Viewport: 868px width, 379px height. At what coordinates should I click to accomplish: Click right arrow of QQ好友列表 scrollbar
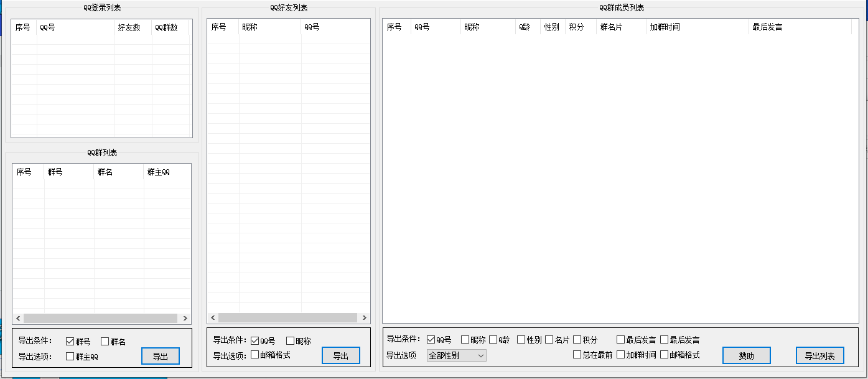(365, 317)
